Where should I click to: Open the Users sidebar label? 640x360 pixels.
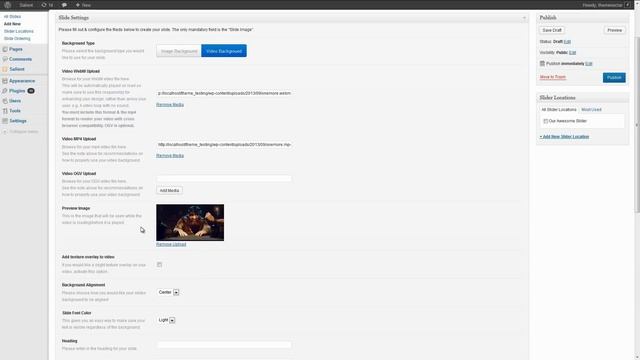point(15,101)
